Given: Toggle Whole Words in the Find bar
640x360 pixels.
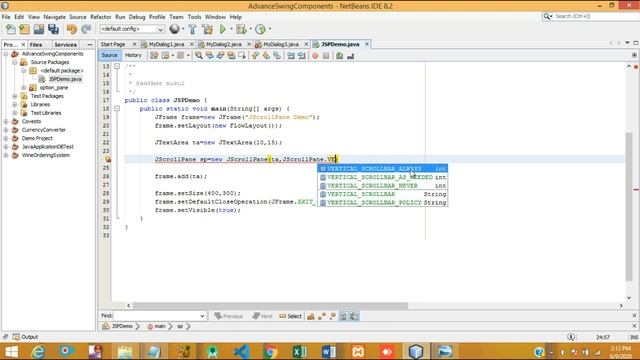Looking at the screenshot, I should tap(322, 316).
